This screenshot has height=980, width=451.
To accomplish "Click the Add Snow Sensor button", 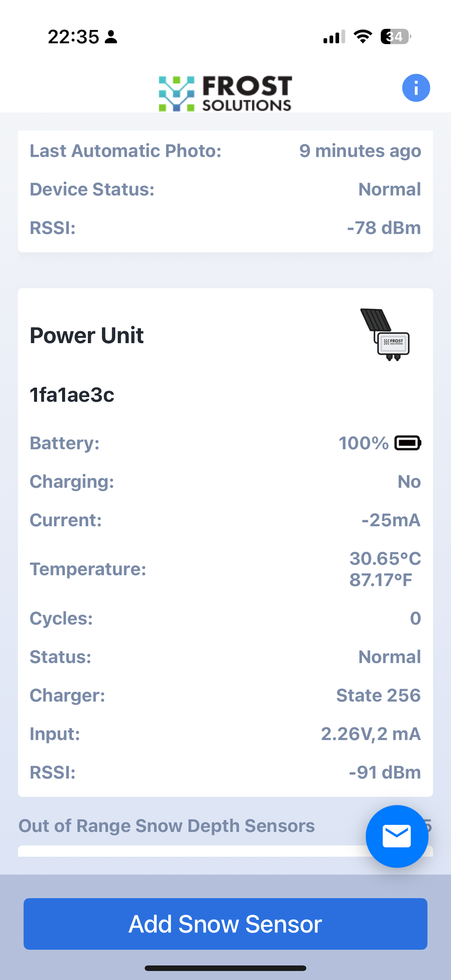I will tap(225, 924).
